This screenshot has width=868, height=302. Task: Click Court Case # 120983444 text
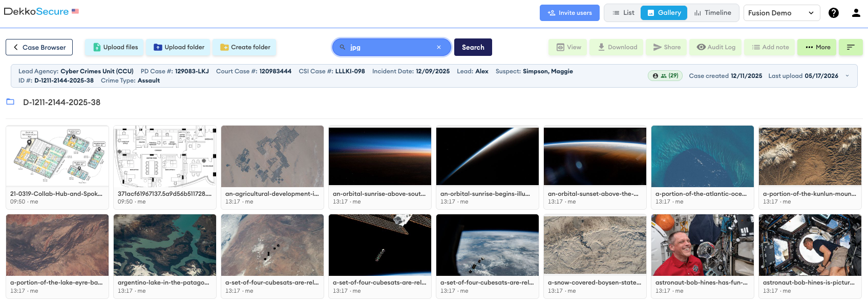pos(253,71)
